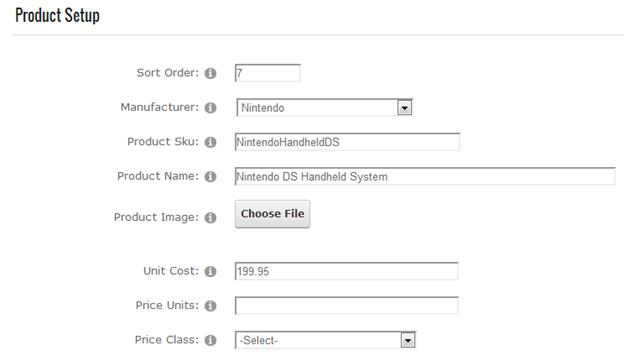The height and width of the screenshot is (361, 624).
Task: Click the info icon beside Manufacturer
Action: click(x=211, y=107)
